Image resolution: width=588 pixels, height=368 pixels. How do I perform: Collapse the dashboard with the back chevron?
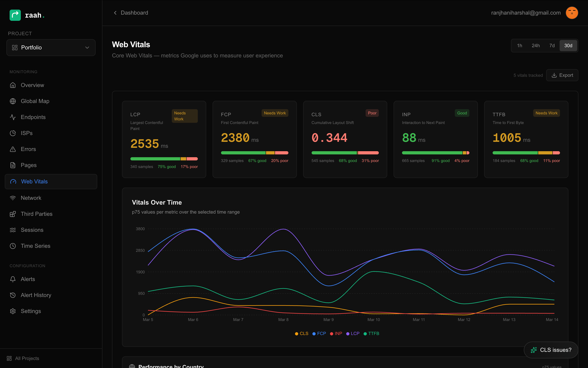click(x=115, y=13)
